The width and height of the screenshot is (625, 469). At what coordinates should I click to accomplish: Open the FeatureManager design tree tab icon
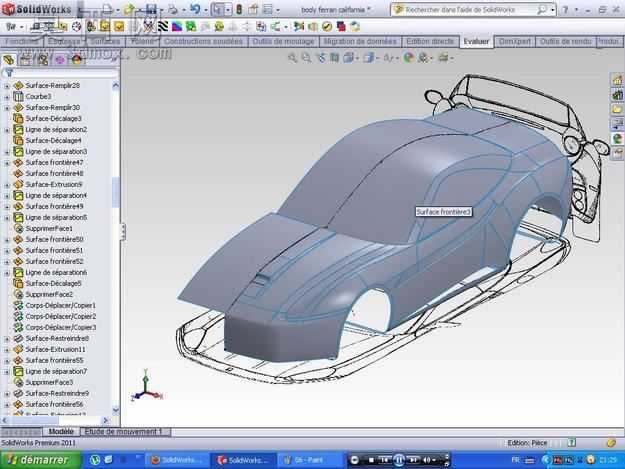pyautogui.click(x=9, y=60)
